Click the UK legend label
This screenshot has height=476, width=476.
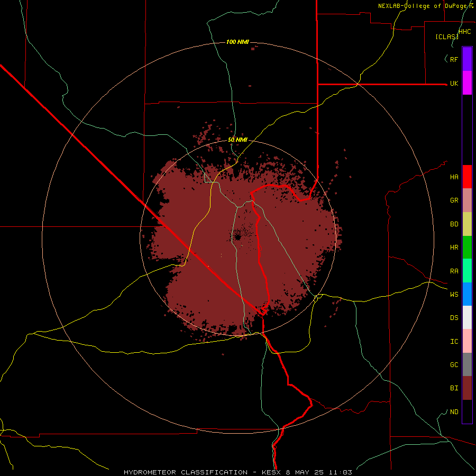pyautogui.click(x=454, y=83)
